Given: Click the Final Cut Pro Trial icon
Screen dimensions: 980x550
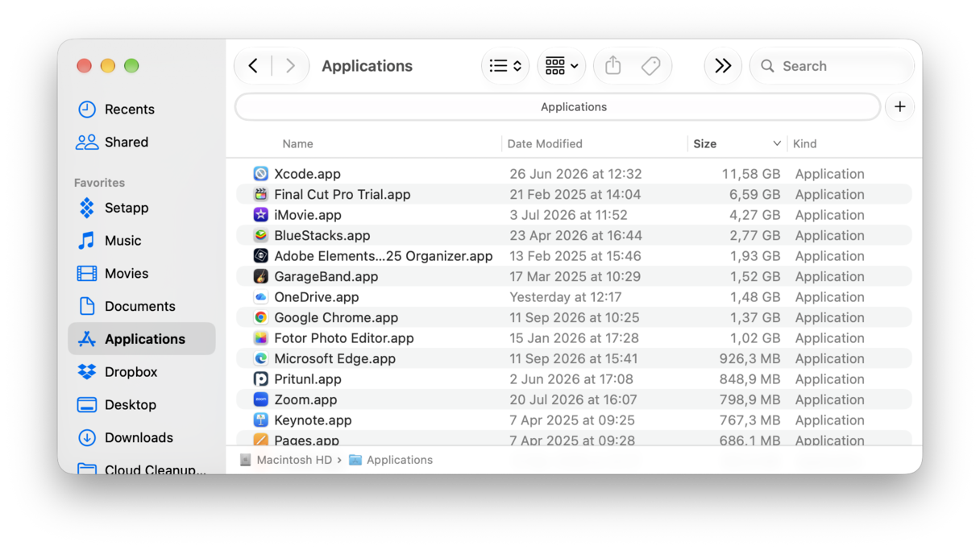Looking at the screenshot, I should tap(260, 194).
